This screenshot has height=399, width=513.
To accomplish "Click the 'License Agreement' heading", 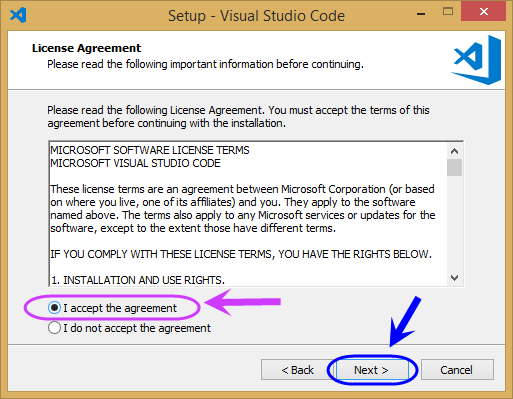I will point(86,48).
